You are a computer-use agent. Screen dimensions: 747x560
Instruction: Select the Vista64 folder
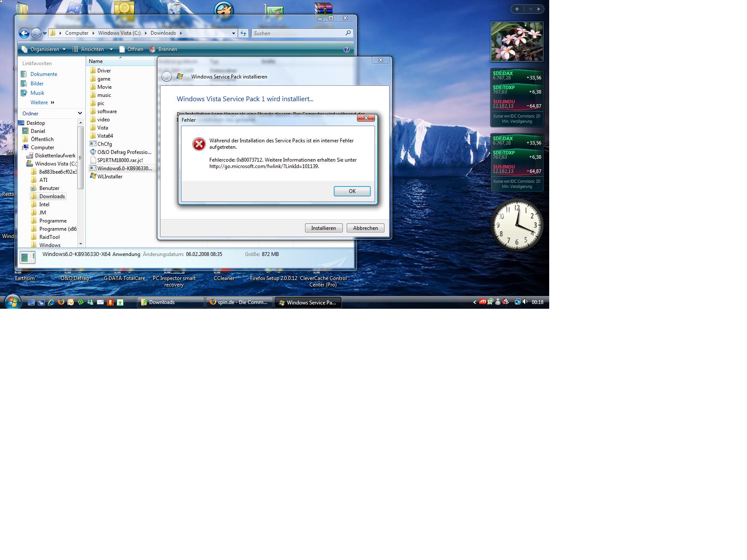pyautogui.click(x=105, y=136)
